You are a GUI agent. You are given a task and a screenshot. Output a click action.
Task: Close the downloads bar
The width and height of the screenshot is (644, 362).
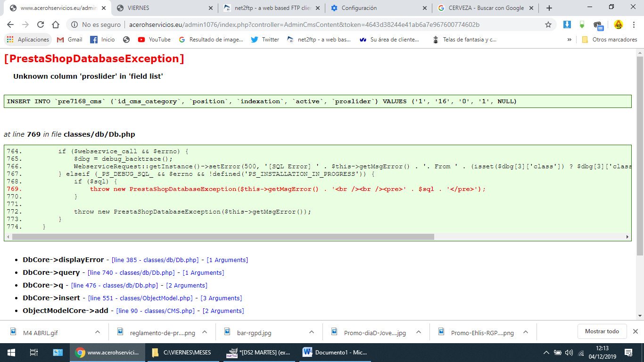tap(635, 331)
